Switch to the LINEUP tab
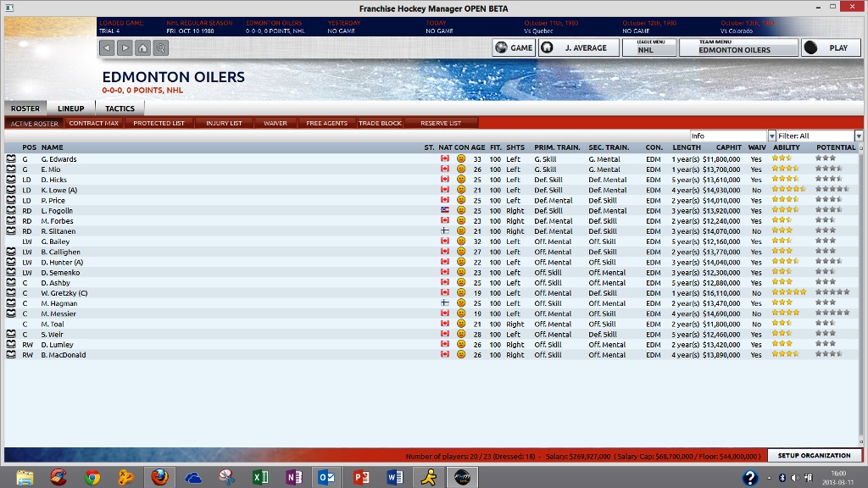The height and width of the screenshot is (488, 868). point(71,108)
